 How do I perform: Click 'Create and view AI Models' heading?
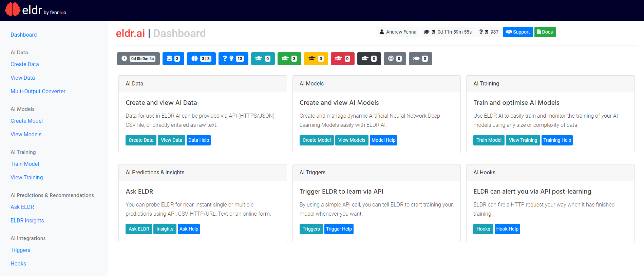coord(339,103)
